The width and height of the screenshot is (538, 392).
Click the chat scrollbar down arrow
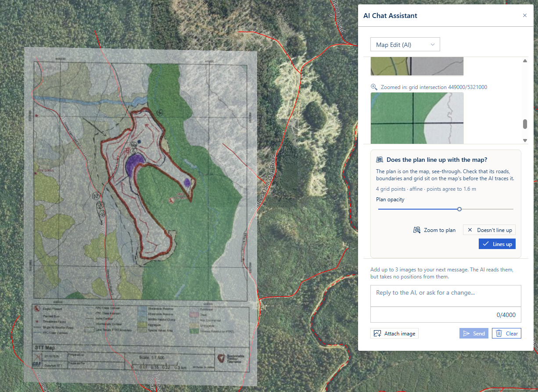(x=525, y=140)
